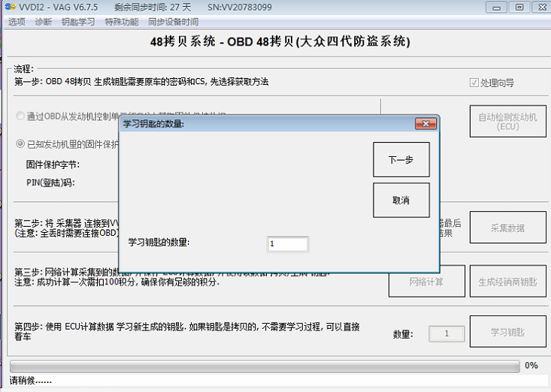Click the progress bar showing 0%

click(263, 366)
